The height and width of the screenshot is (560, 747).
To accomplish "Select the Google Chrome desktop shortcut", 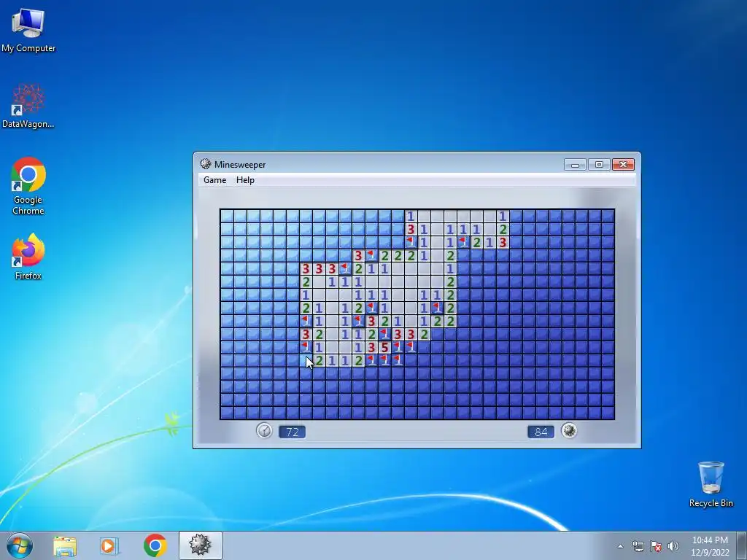I will 28,186.
